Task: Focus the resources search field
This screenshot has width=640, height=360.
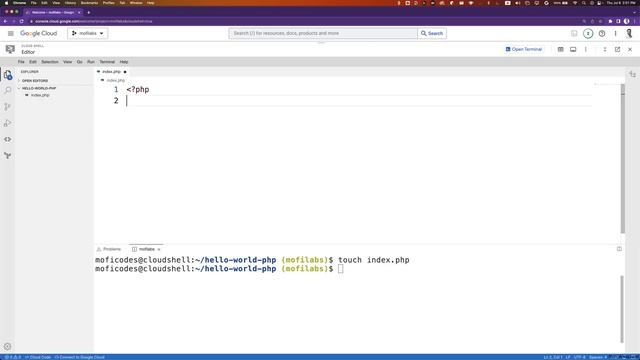Action: click(323, 33)
